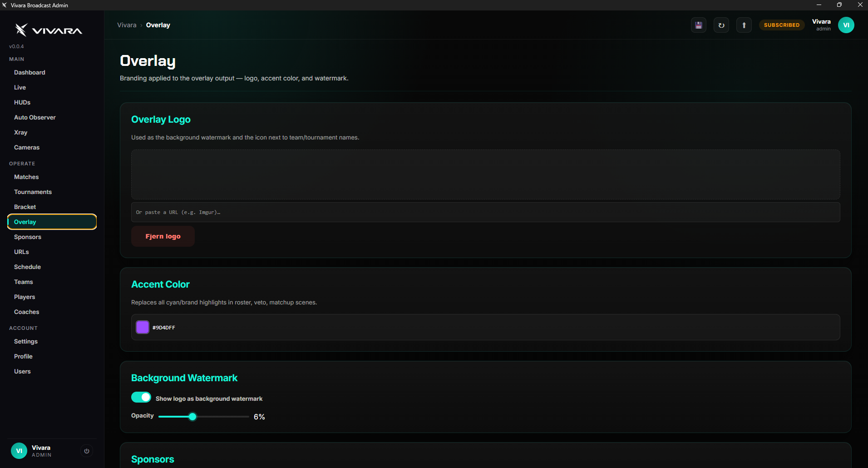Click the VI avatar in top-right header

click(846, 25)
